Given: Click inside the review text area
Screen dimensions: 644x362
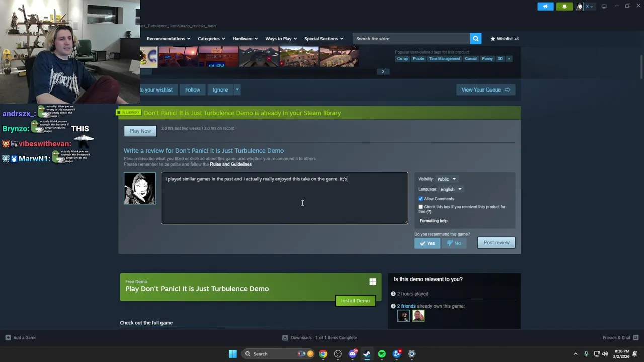Looking at the screenshot, I should [284, 199].
